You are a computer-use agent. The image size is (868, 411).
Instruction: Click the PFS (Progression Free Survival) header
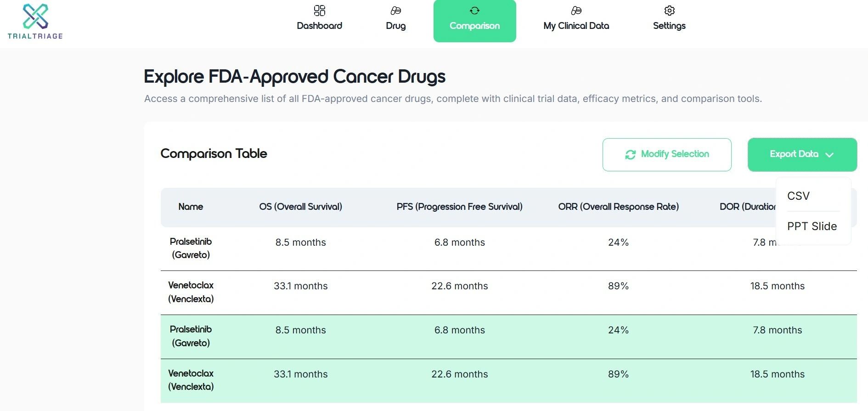(460, 207)
